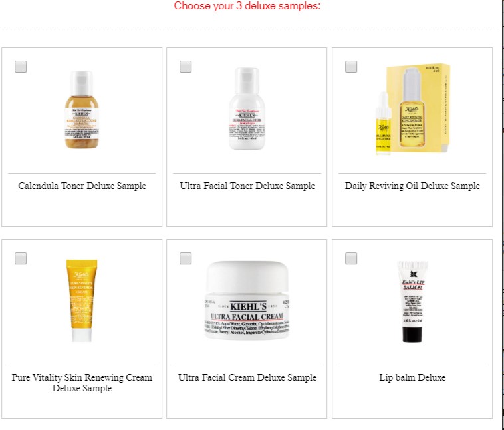
Task: Select the Ultra Facial Cream jar image
Action: click(247, 300)
